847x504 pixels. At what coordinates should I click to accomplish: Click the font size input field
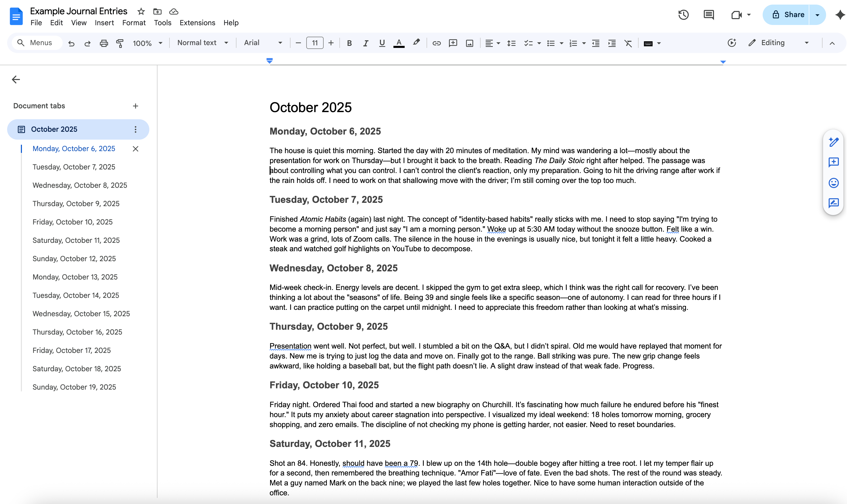314,43
